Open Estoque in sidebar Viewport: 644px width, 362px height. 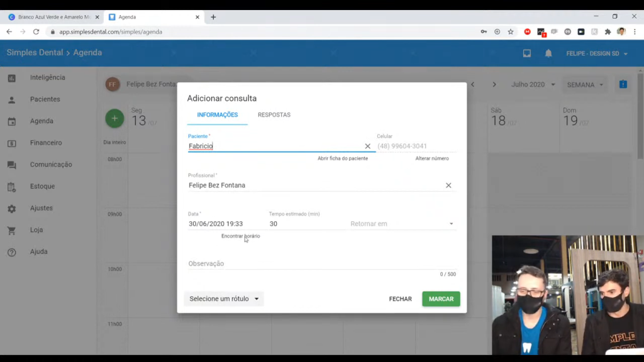click(42, 186)
